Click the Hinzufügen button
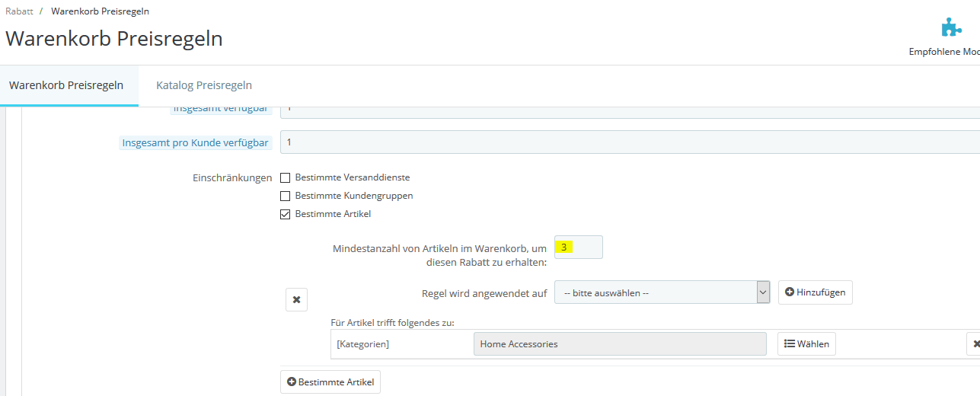This screenshot has width=980, height=396. [x=815, y=292]
